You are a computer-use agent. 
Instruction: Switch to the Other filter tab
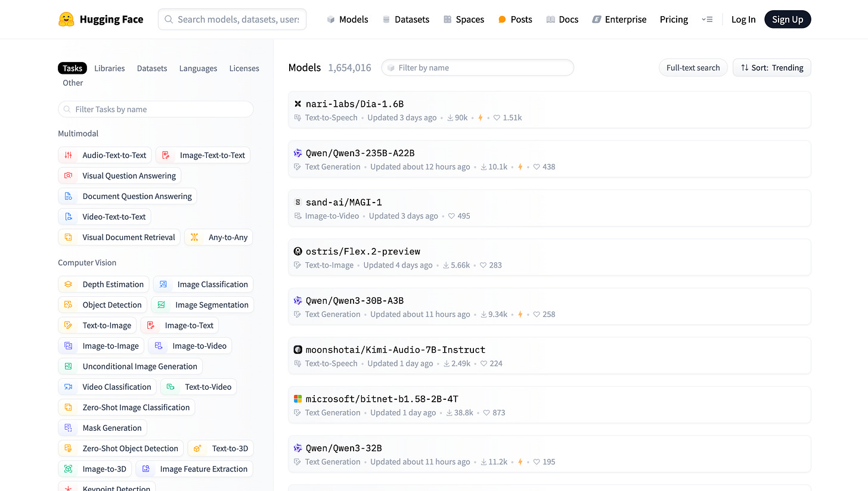[73, 83]
